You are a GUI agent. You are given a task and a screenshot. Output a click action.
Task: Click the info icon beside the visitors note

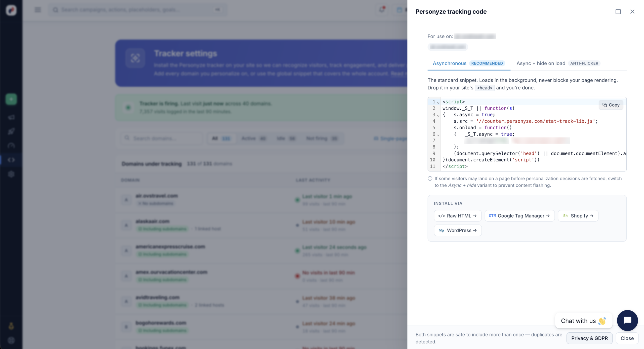click(430, 179)
